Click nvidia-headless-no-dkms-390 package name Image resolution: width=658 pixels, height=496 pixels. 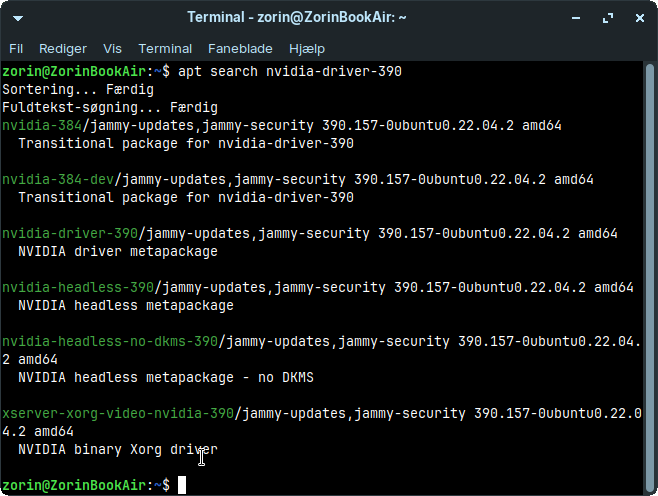click(x=110, y=341)
